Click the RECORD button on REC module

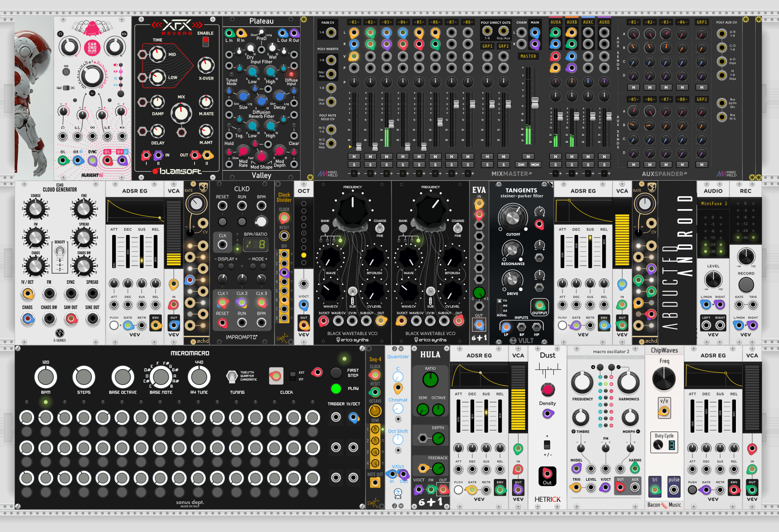point(746,285)
